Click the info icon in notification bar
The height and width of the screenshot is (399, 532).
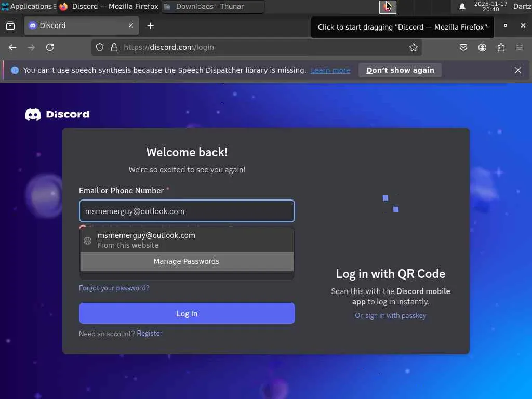tap(15, 70)
